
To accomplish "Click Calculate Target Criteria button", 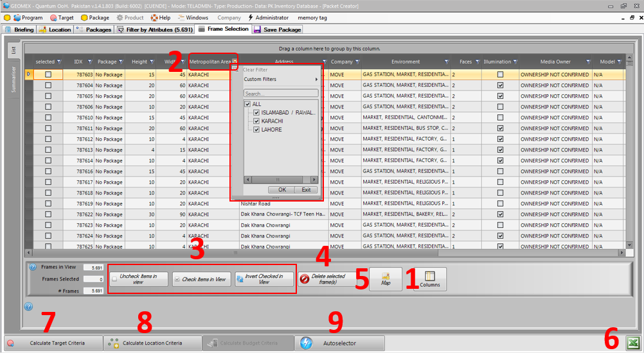I will pos(54,343).
